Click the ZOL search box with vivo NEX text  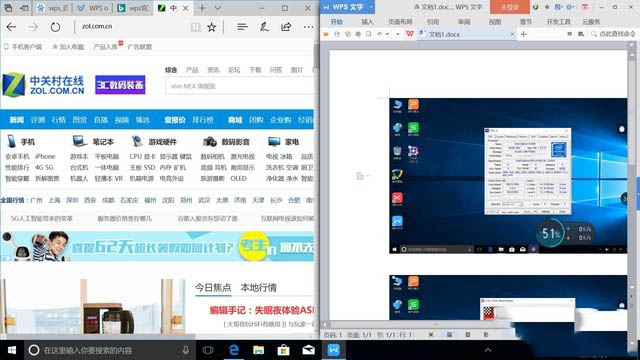(239, 86)
